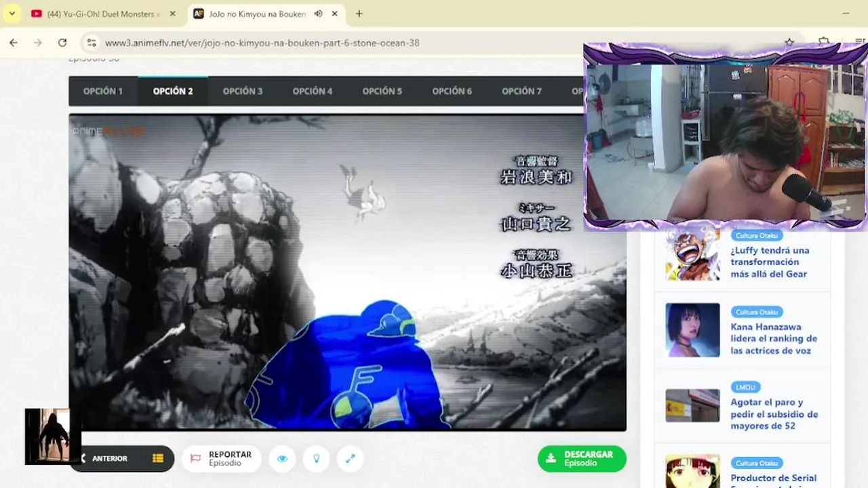Select OPCIÓN 7 video server
Image resolution: width=868 pixels, height=488 pixels.
pyautogui.click(x=521, y=91)
